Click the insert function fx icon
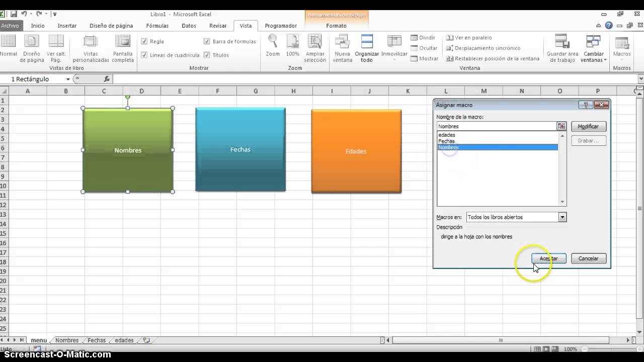644x362 pixels. point(107,79)
